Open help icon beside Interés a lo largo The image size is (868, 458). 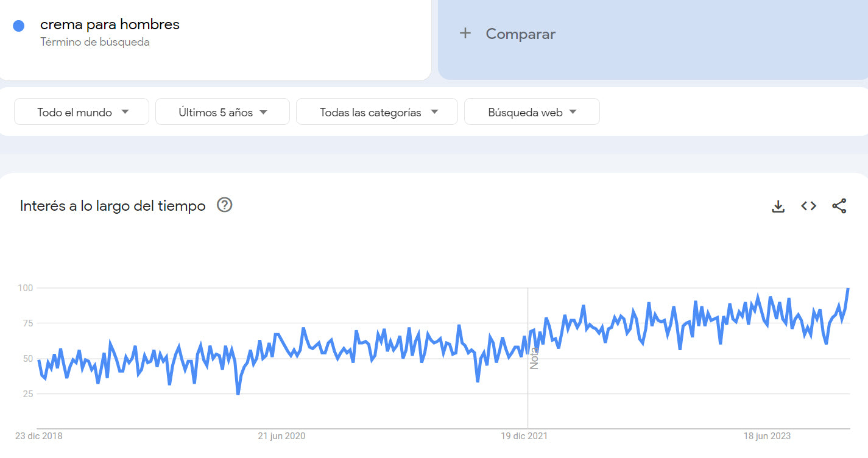[x=225, y=205]
